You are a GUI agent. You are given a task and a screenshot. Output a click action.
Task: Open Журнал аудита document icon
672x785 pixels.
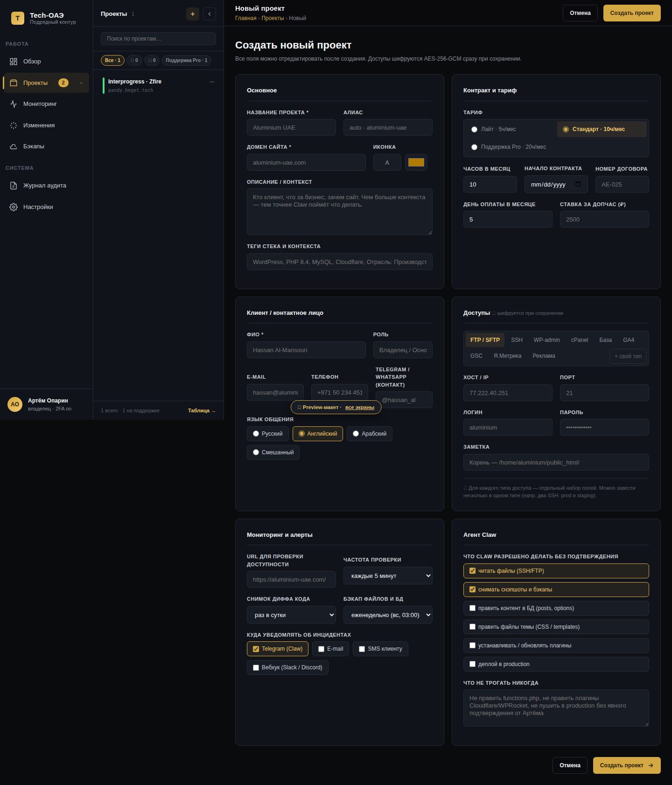(14, 186)
